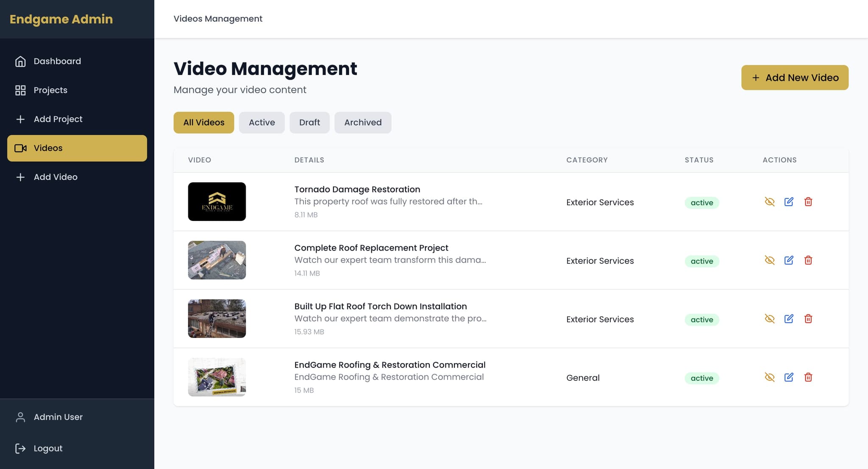868x469 pixels.
Task: Open the Complete Roof Replacement video thumbnail
Action: 217,260
